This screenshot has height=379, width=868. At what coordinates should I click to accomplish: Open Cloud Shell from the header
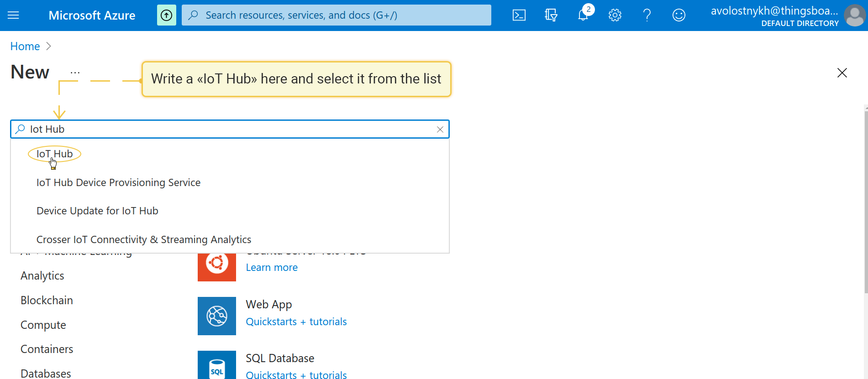[519, 16]
